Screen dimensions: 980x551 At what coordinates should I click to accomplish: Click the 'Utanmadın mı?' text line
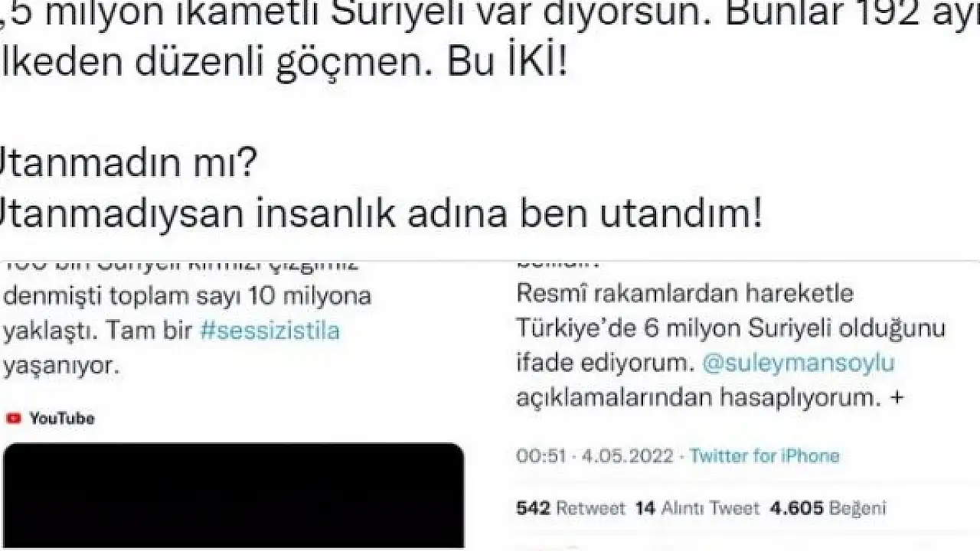[128, 165]
